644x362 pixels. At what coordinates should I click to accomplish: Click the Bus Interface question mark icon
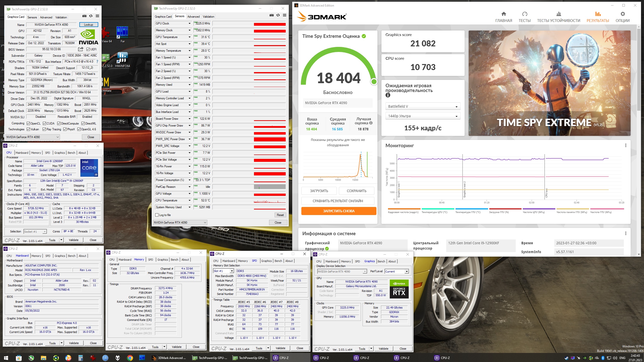tap(97, 62)
